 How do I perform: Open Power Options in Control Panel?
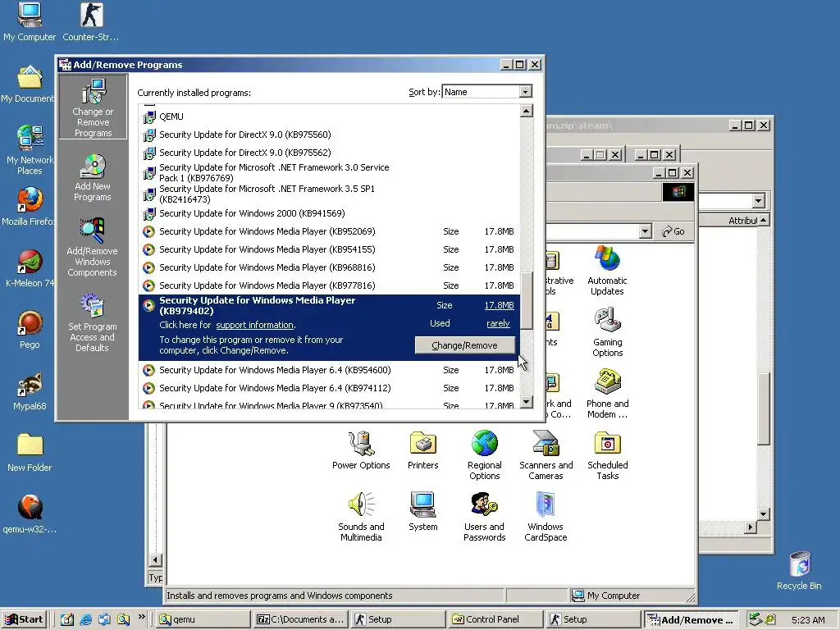[x=361, y=450]
